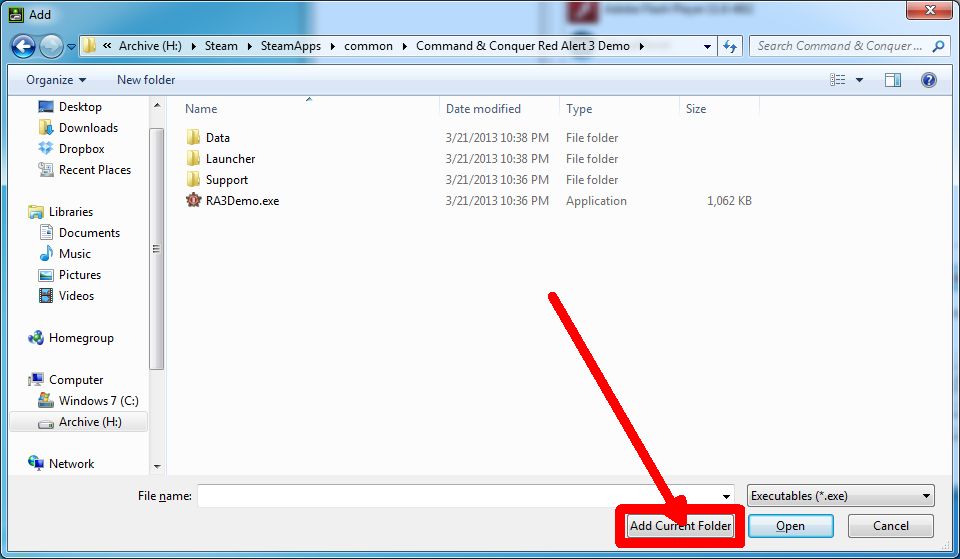Click the Add dialog title bar icon
960x559 pixels.
[16, 14]
